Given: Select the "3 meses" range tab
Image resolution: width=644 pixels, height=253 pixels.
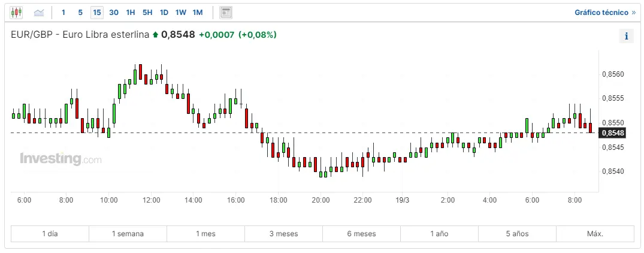Looking at the screenshot, I should point(284,234).
